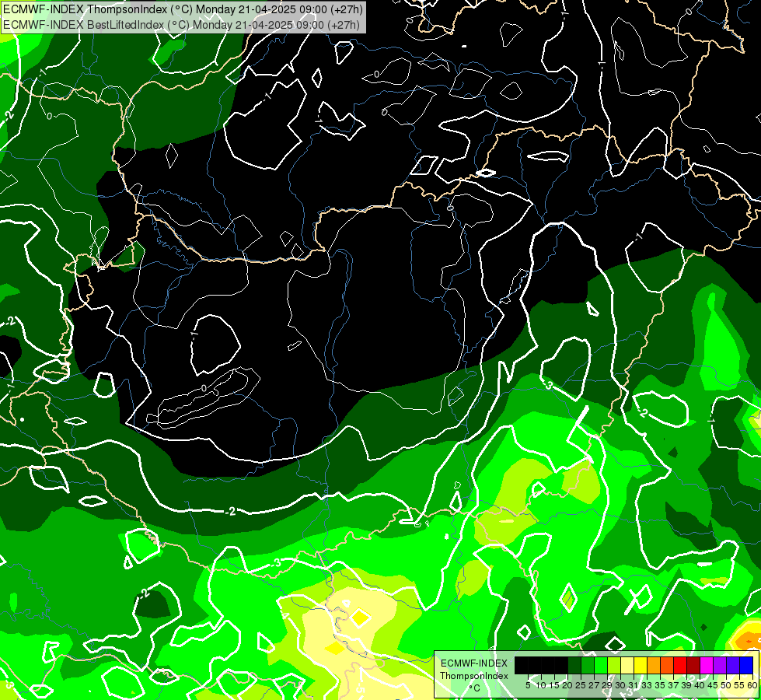Click the legend's ThompsonIndex label
The image size is (761, 700).
(474, 676)
